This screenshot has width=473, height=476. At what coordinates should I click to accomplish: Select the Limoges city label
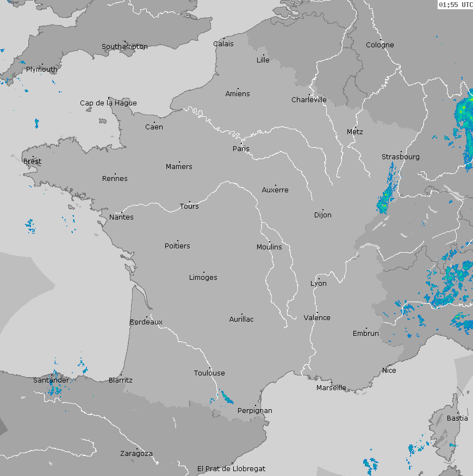click(203, 278)
